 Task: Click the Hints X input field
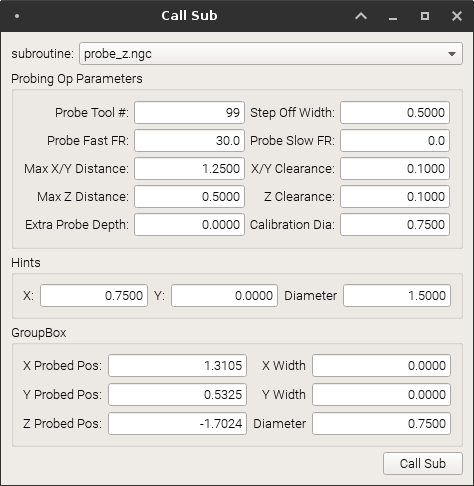[x=94, y=295]
